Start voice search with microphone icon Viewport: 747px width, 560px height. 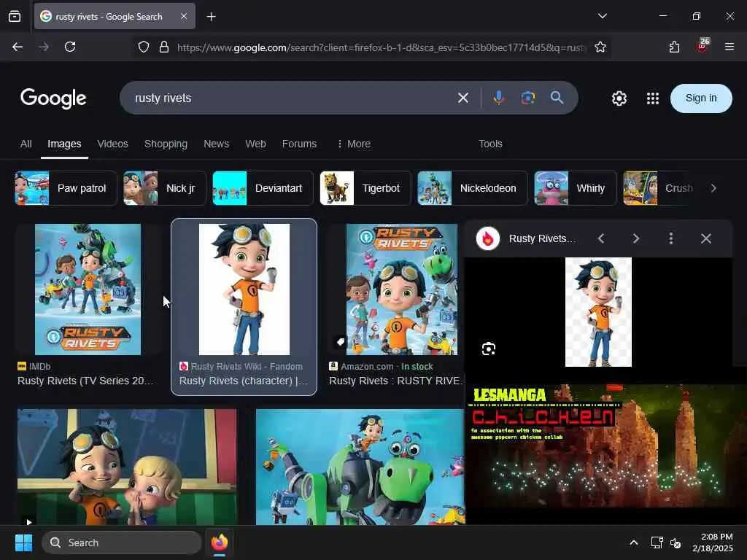[x=499, y=98]
